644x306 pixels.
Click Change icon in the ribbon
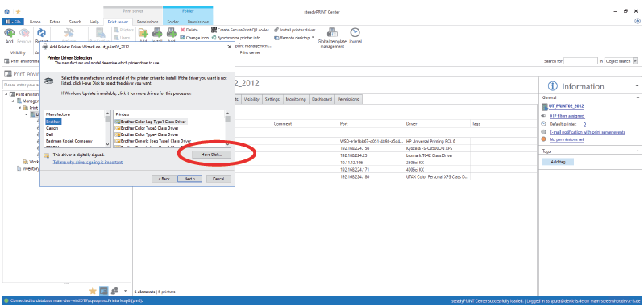(x=194, y=38)
